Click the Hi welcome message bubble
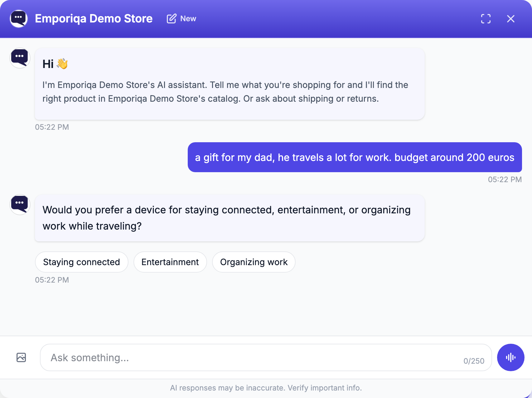Image resolution: width=532 pixels, height=398 pixels. 230,84
